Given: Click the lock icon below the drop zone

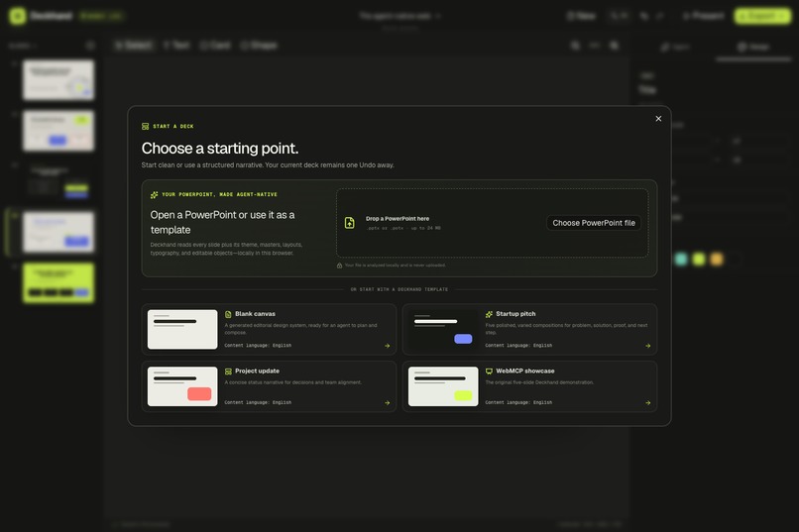Looking at the screenshot, I should point(339,266).
